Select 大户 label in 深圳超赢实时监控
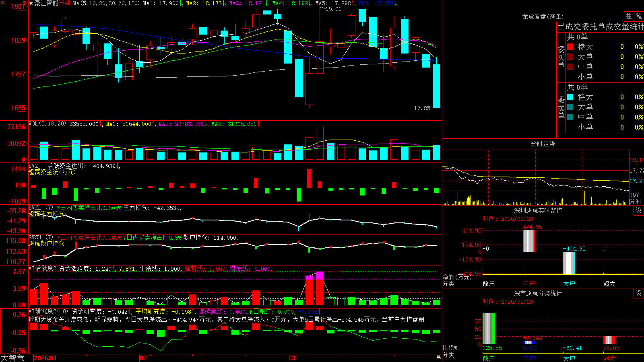 tap(569, 284)
